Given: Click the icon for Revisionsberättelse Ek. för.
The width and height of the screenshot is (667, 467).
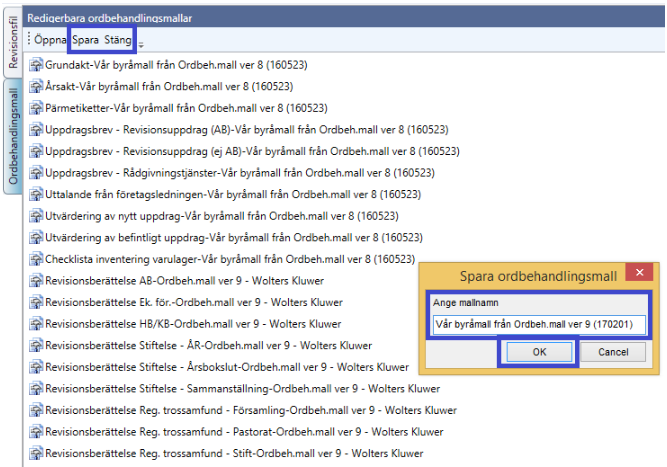Looking at the screenshot, I should [36, 302].
